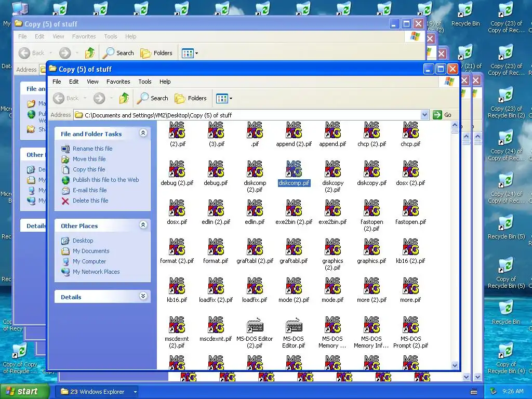
Task: Open the taskbar group dropdown for Windows Explorer
Action: click(135, 392)
